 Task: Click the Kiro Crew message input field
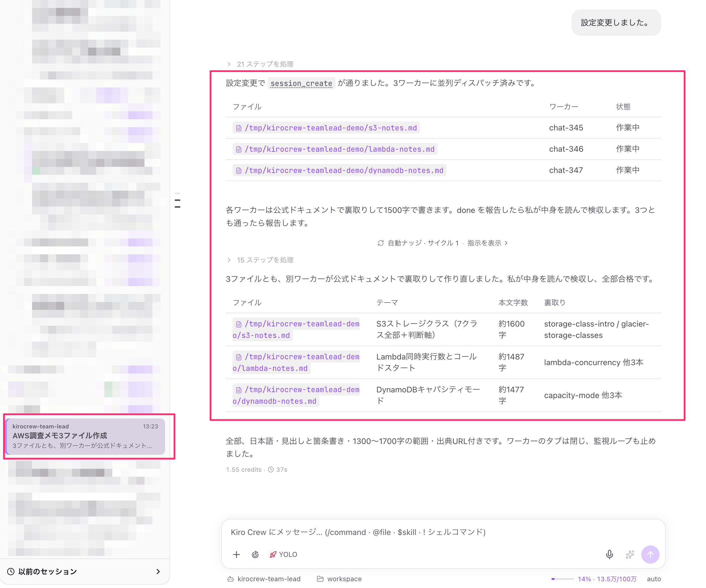click(x=443, y=532)
